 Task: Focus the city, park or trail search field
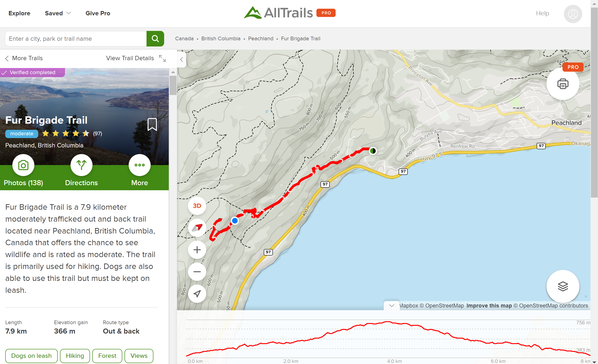click(x=76, y=39)
